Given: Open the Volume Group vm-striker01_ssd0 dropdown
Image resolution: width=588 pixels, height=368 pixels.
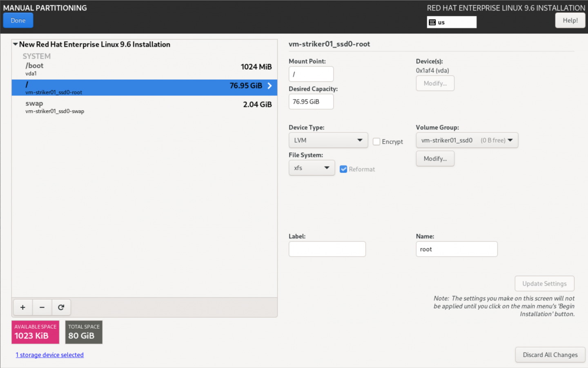Looking at the screenshot, I should tap(467, 140).
